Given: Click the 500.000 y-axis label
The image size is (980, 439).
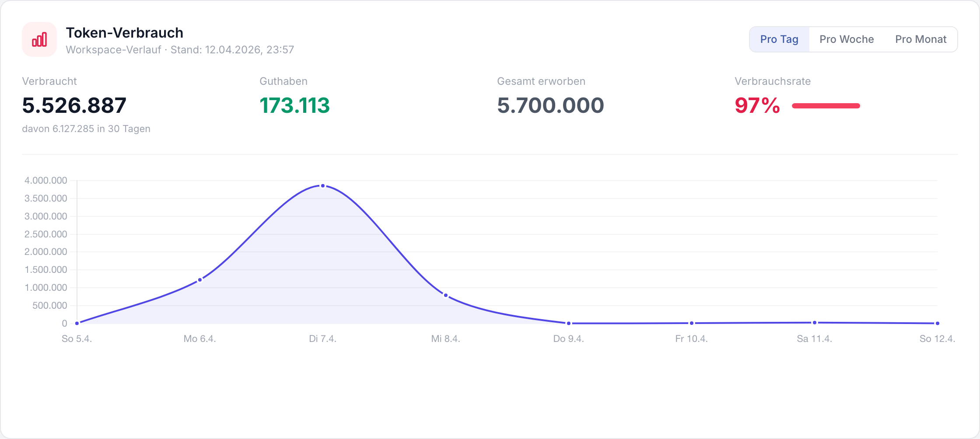Looking at the screenshot, I should click(50, 306).
